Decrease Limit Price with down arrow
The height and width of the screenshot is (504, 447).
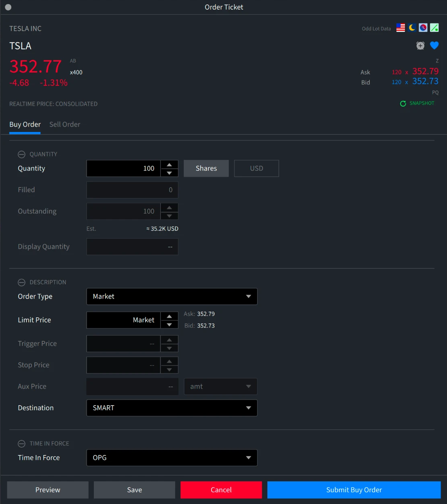169,325
